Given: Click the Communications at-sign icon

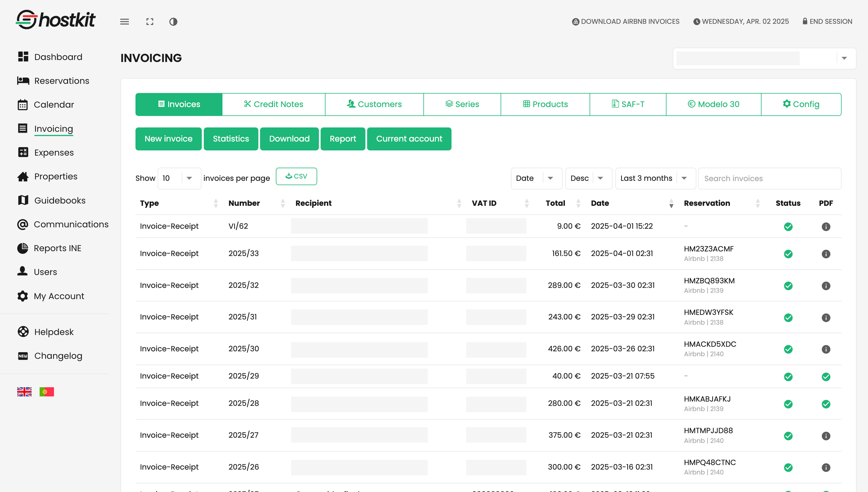Looking at the screenshot, I should coord(23,224).
